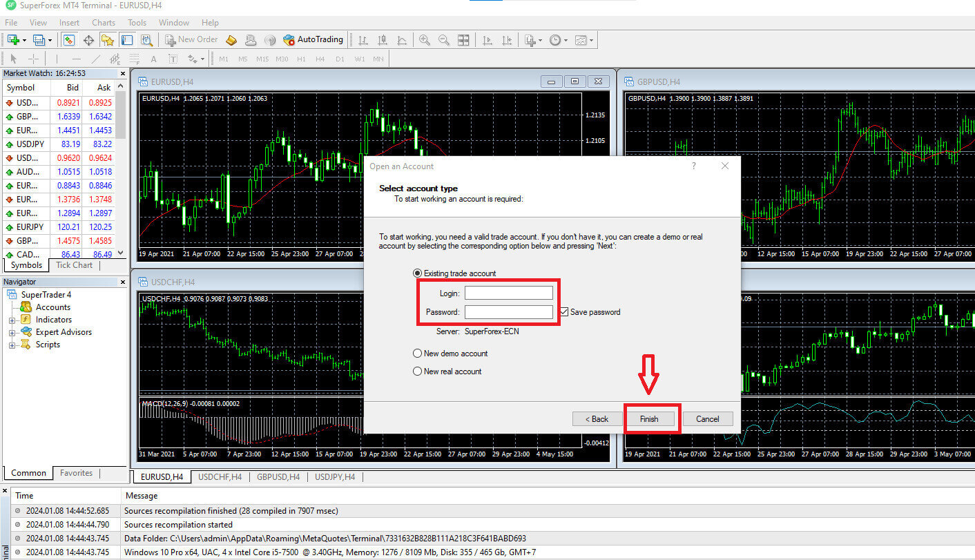
Task: Zoom in on the chart
Action: click(x=423, y=39)
